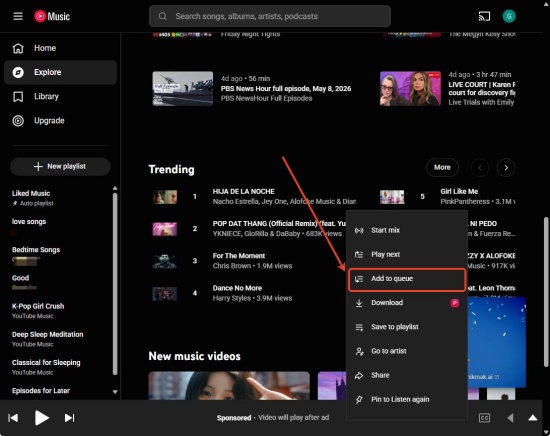This screenshot has height=436, width=550.
Task: Select Start mix in context menu
Action: 407,230
